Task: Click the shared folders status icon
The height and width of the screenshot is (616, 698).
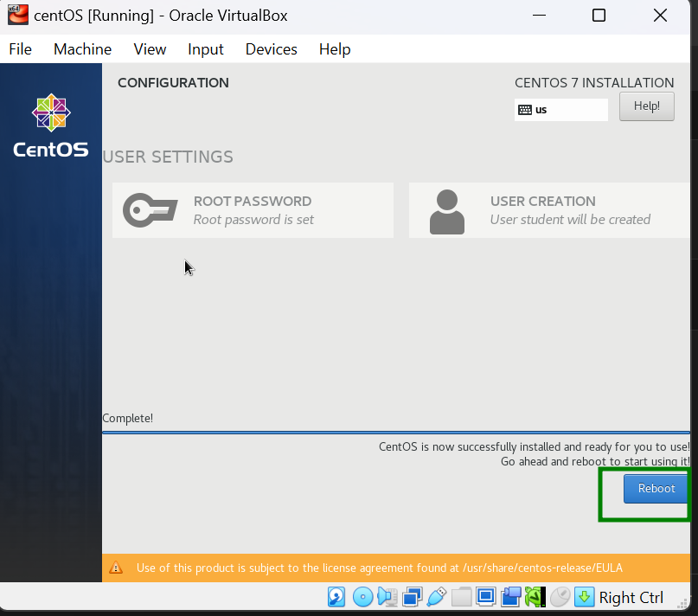Action: point(462,597)
